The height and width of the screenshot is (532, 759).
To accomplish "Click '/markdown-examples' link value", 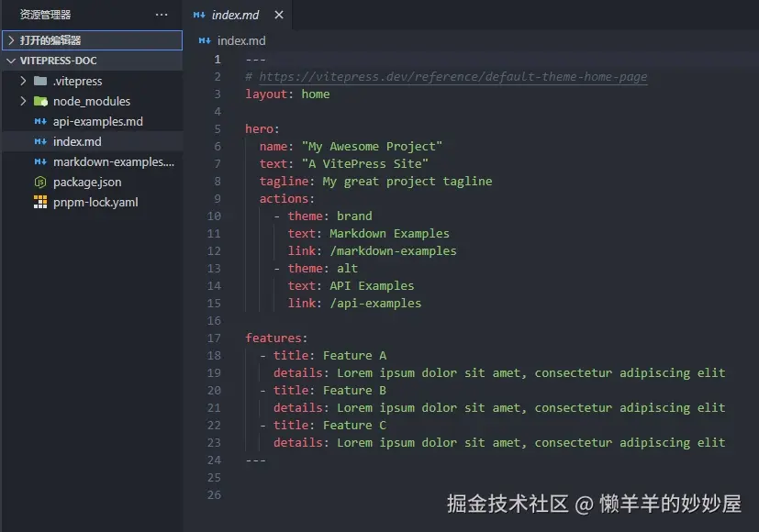I will click(x=393, y=251).
